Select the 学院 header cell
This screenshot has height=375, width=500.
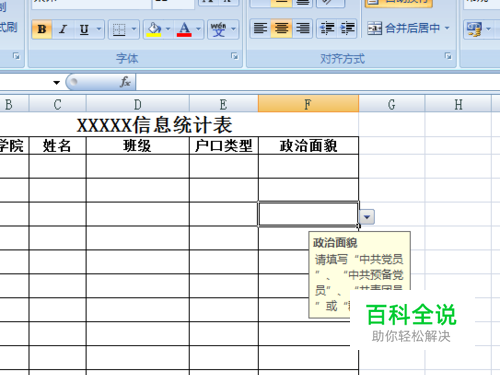[x=13, y=146]
